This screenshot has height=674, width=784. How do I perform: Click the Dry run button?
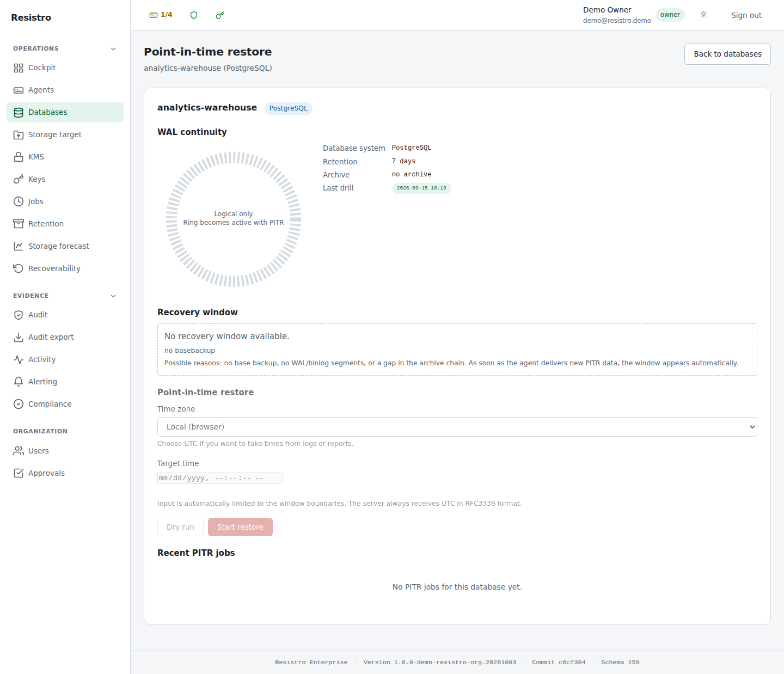tap(180, 527)
